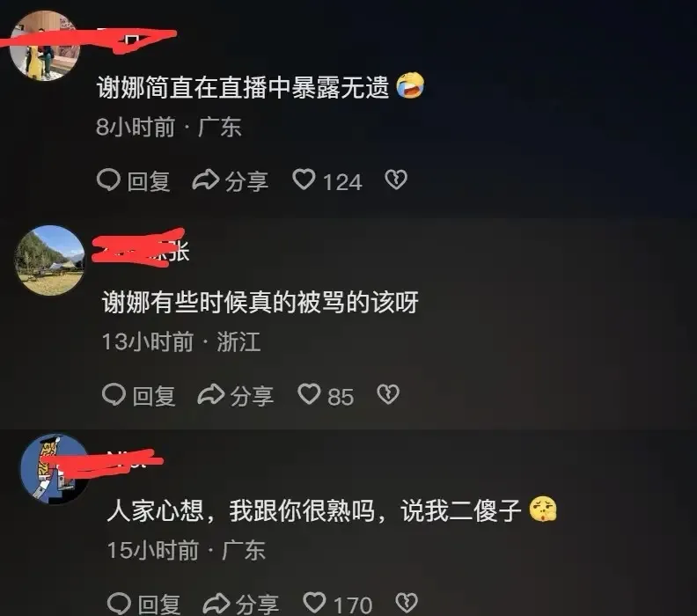Click the 分享 label under first comment
The height and width of the screenshot is (616, 697).
[246, 182]
